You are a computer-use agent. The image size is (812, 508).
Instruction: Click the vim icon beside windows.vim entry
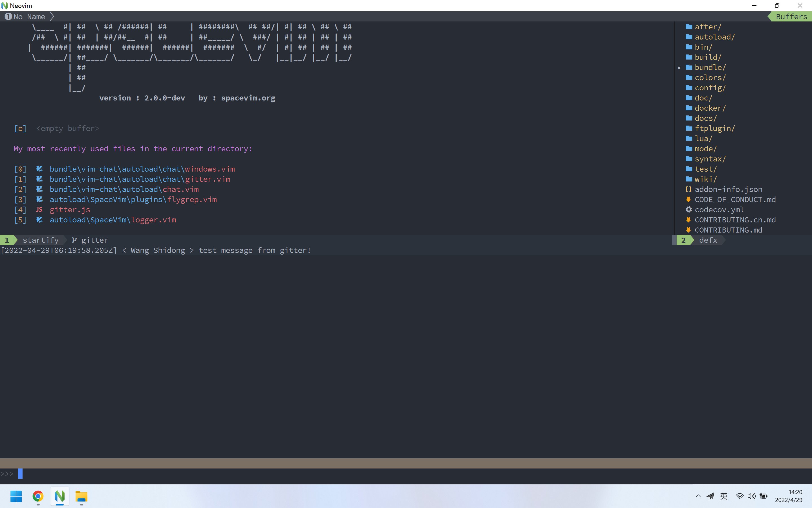[39, 169]
